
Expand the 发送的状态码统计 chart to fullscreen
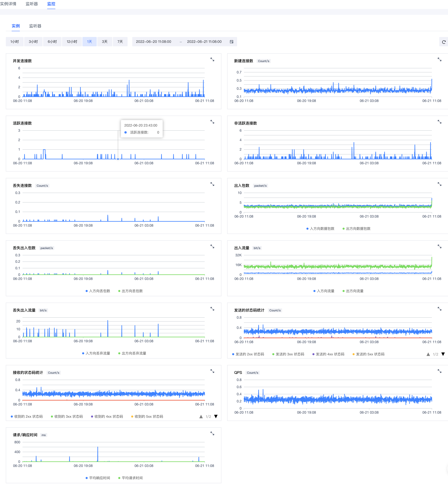click(439, 309)
